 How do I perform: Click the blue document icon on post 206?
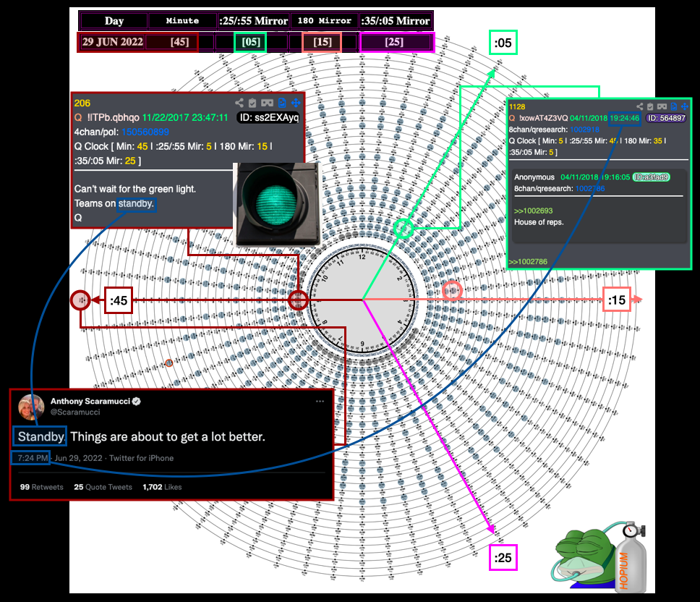[x=282, y=103]
